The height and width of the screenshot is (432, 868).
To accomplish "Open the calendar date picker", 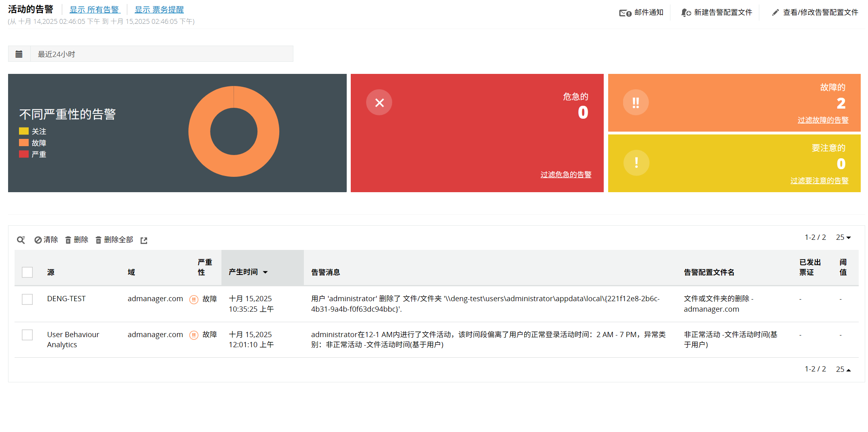I will [19, 54].
